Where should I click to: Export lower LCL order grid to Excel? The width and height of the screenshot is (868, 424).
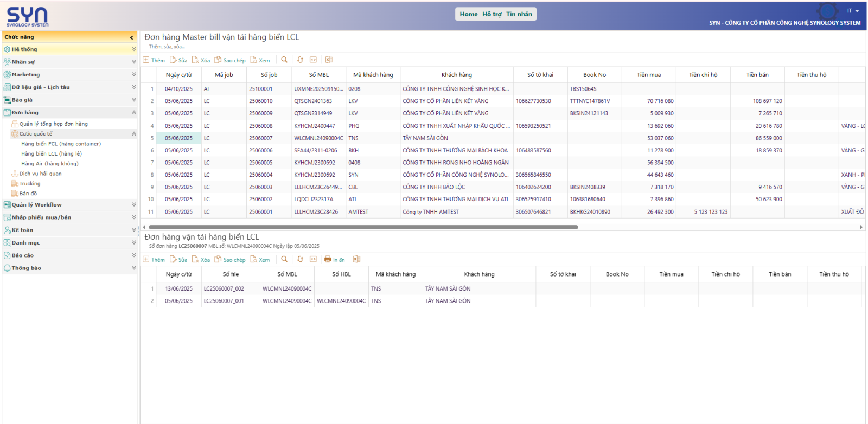pyautogui.click(x=356, y=260)
